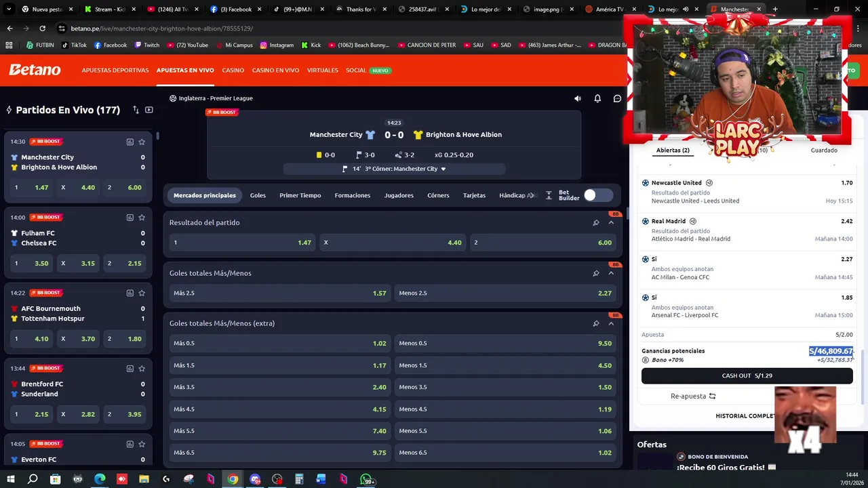
Task: Bet on Brighton win at 6.00 in main market
Action: [x=543, y=243]
